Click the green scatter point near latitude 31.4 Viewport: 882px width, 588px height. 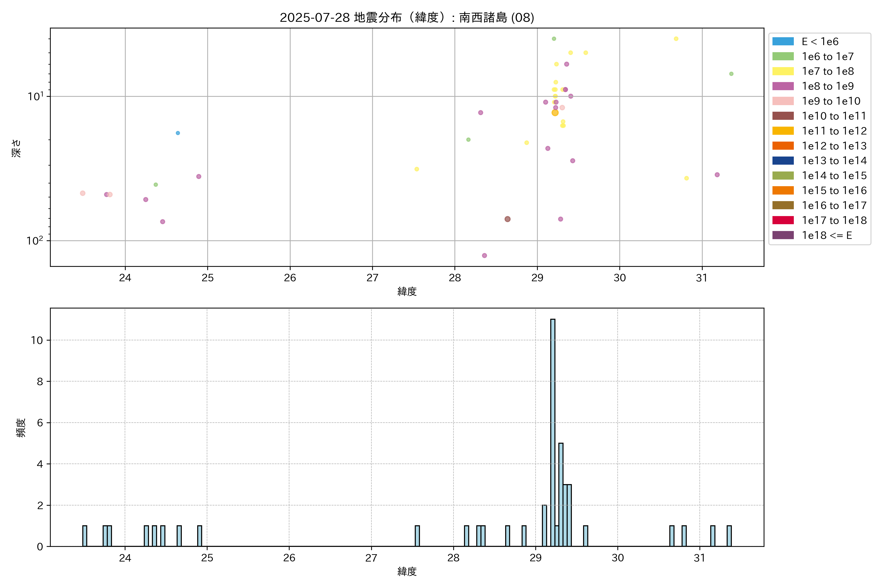(731, 74)
